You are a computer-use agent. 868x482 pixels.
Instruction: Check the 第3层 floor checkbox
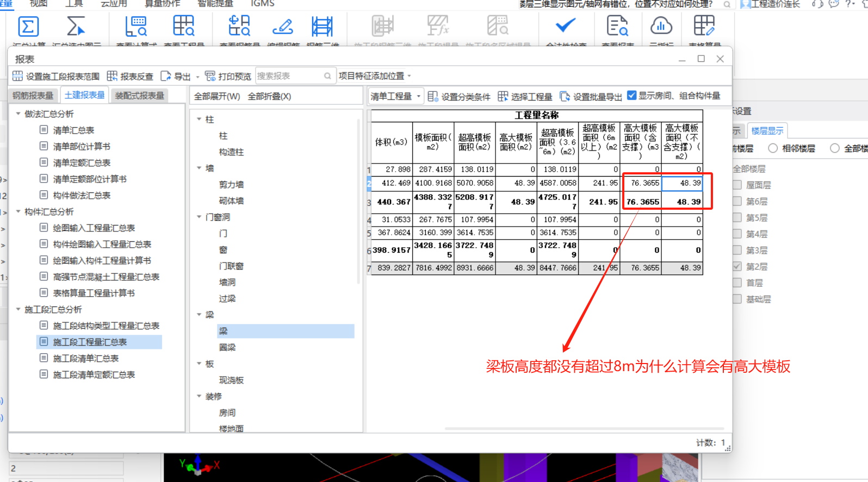tap(737, 250)
